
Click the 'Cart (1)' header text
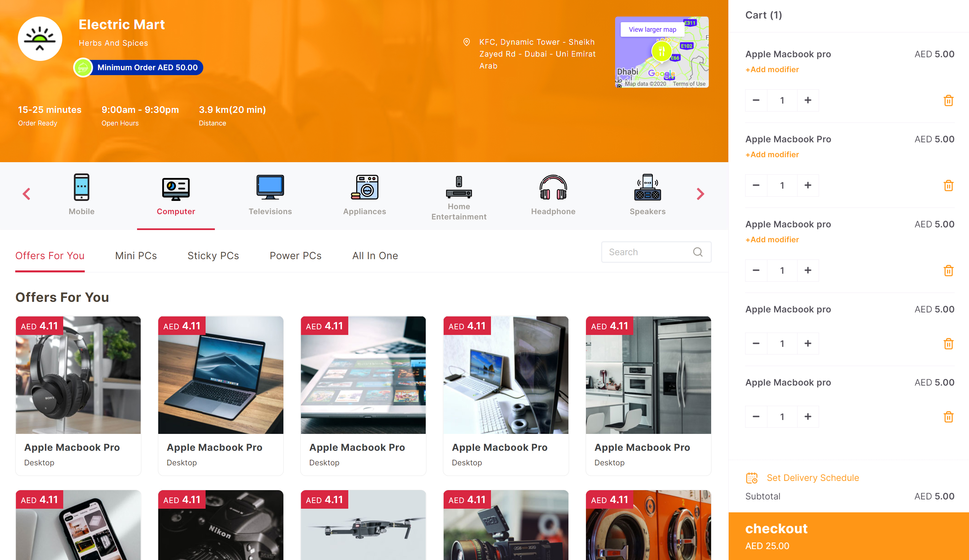763,15
